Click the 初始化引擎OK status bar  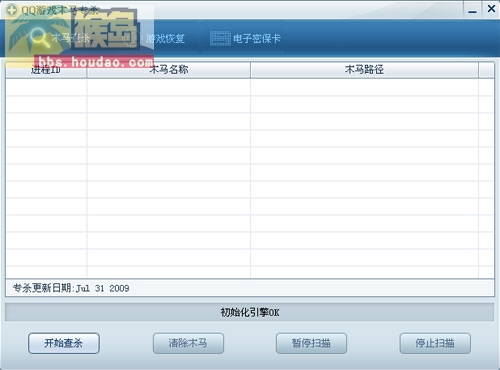tap(250, 312)
